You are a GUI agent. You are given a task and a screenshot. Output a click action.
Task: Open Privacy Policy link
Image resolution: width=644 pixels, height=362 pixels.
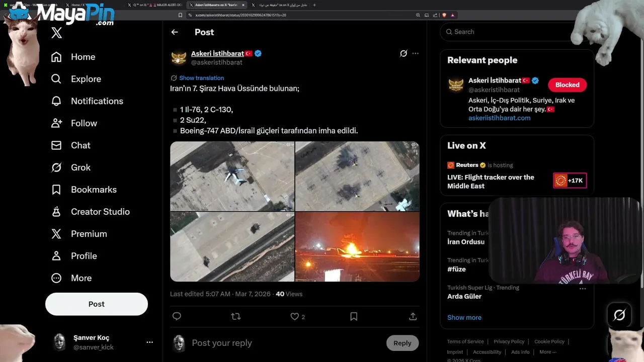click(509, 341)
